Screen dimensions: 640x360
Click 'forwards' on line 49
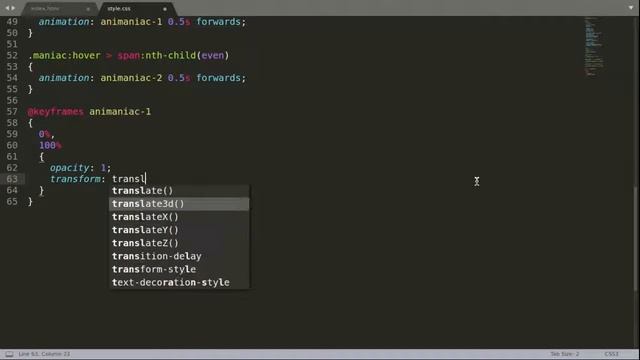[218, 22]
